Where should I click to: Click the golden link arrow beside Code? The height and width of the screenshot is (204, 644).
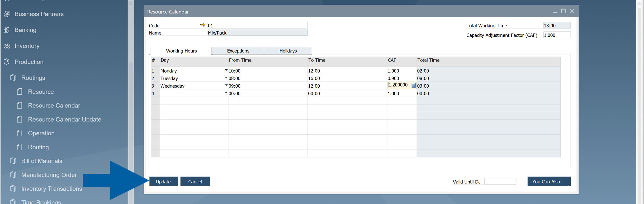(x=202, y=25)
